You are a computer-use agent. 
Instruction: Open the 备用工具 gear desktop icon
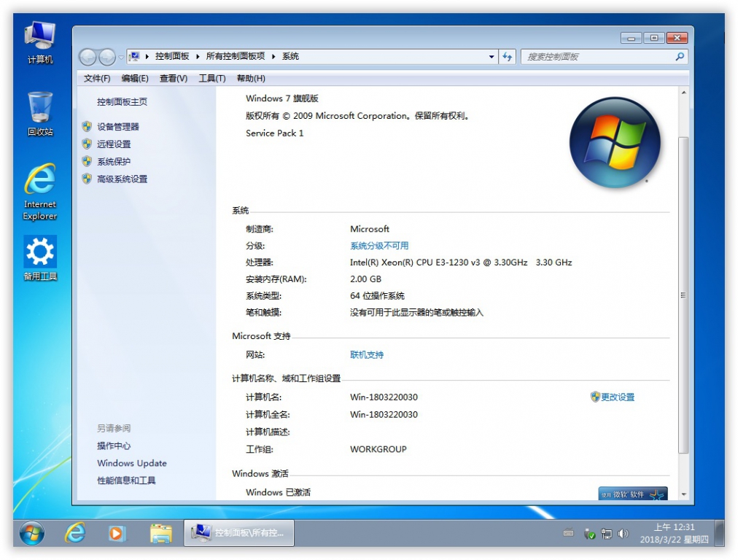(x=40, y=258)
